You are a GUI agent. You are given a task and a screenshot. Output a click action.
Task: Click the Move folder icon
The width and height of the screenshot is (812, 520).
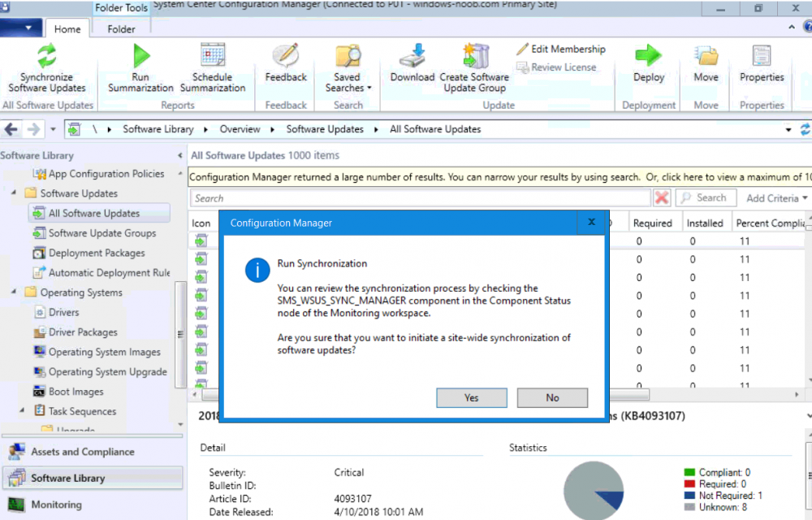[x=706, y=55]
